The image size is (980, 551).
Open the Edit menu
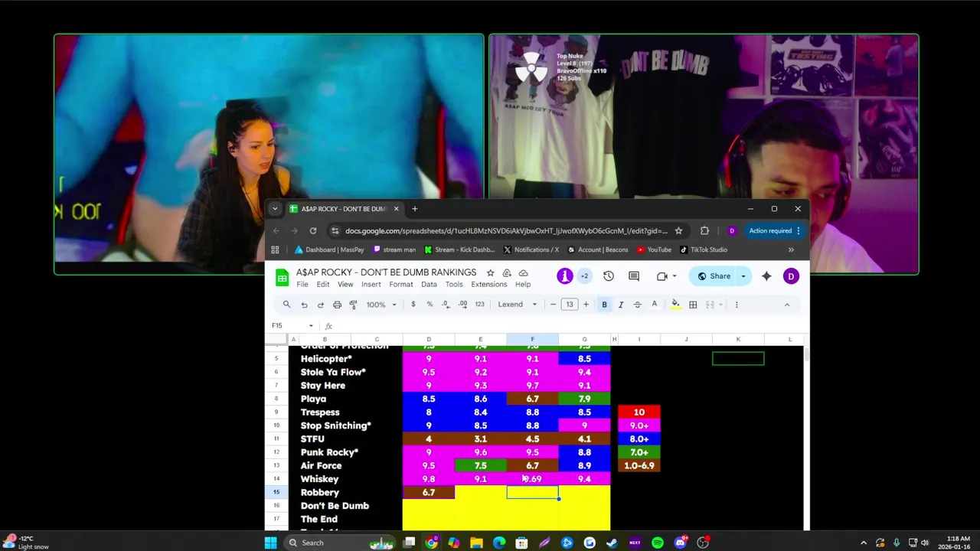click(x=323, y=285)
